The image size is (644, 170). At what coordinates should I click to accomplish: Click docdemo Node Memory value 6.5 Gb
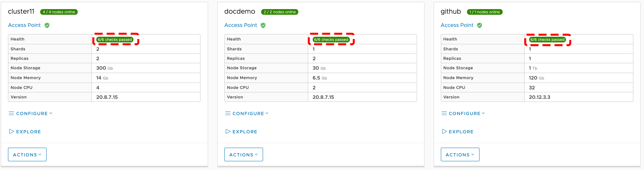coord(320,78)
